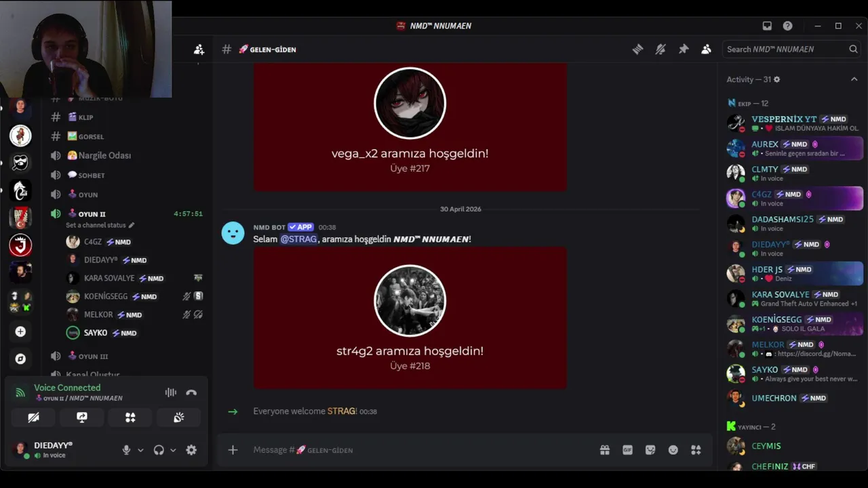Deafen with headphones icon
The image size is (868, 488).
pyautogui.click(x=159, y=450)
